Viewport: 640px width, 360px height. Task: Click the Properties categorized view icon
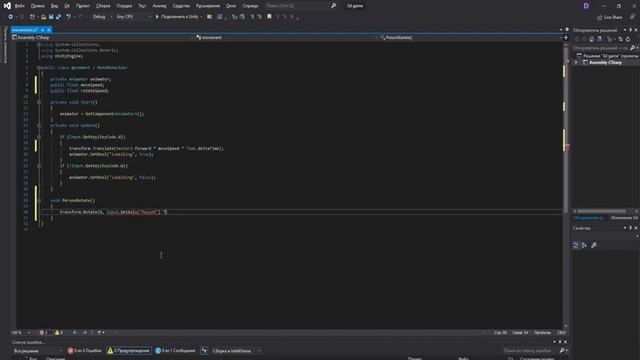(x=576, y=245)
